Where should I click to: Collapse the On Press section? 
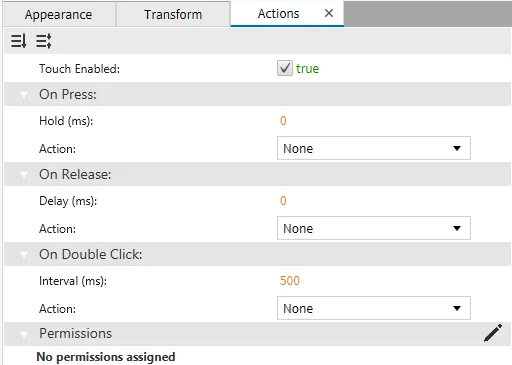click(24, 95)
